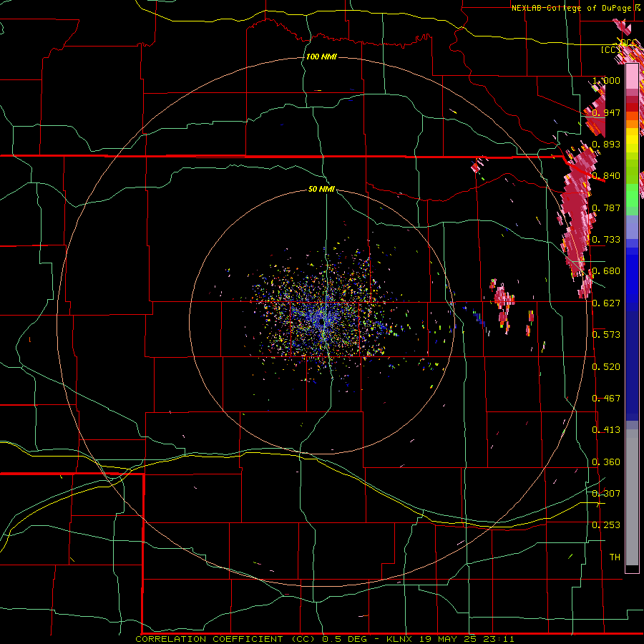Select the 0.413 scale value
Viewport: 644px width, 644px height.
coord(606,430)
